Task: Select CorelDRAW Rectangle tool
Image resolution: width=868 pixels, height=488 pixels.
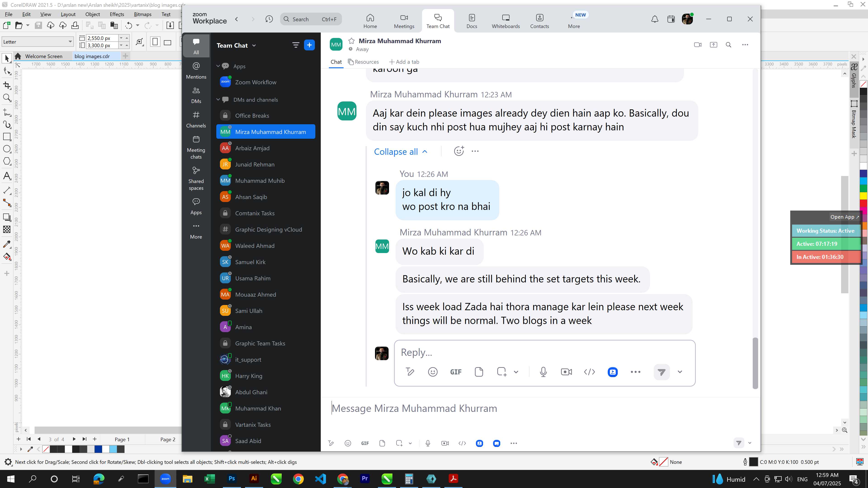Action: [7, 136]
